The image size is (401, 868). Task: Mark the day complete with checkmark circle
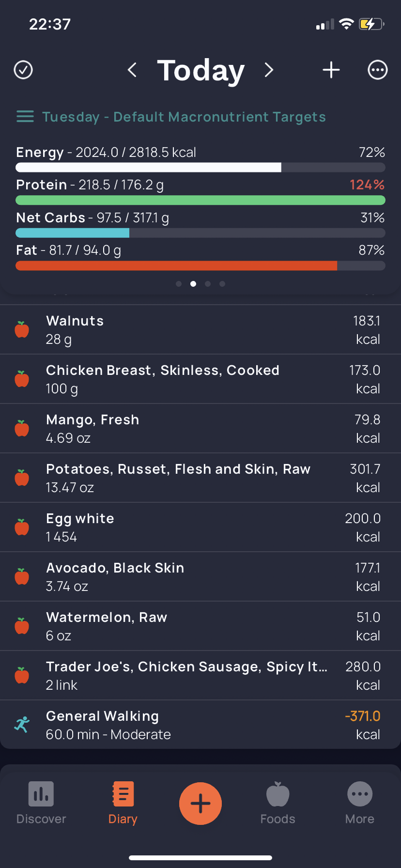[23, 70]
